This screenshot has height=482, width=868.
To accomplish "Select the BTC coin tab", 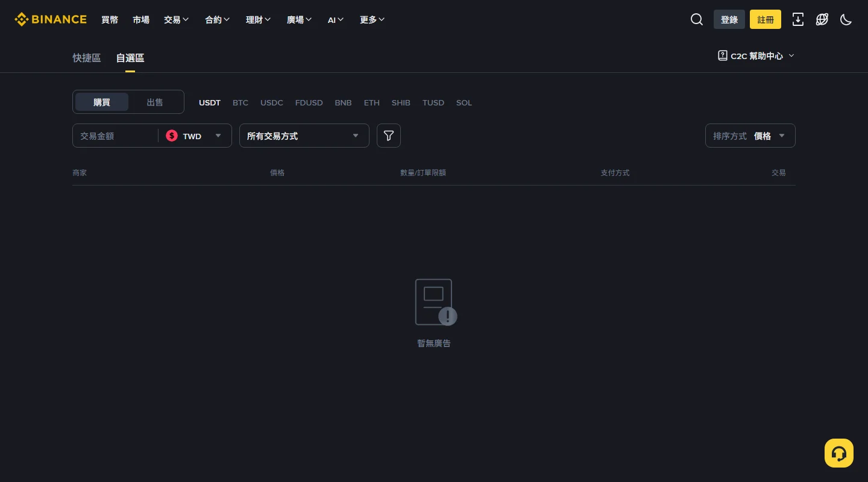I will coord(241,102).
